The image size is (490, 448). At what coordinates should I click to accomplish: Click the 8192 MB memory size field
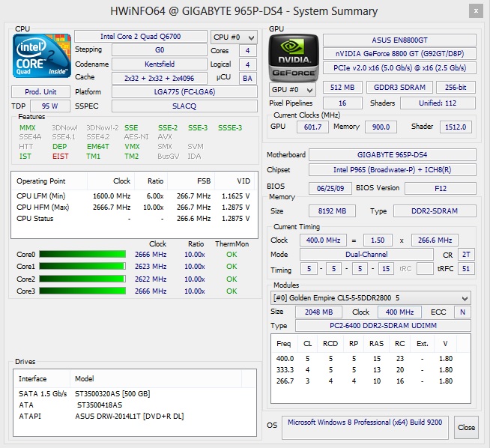click(x=332, y=211)
